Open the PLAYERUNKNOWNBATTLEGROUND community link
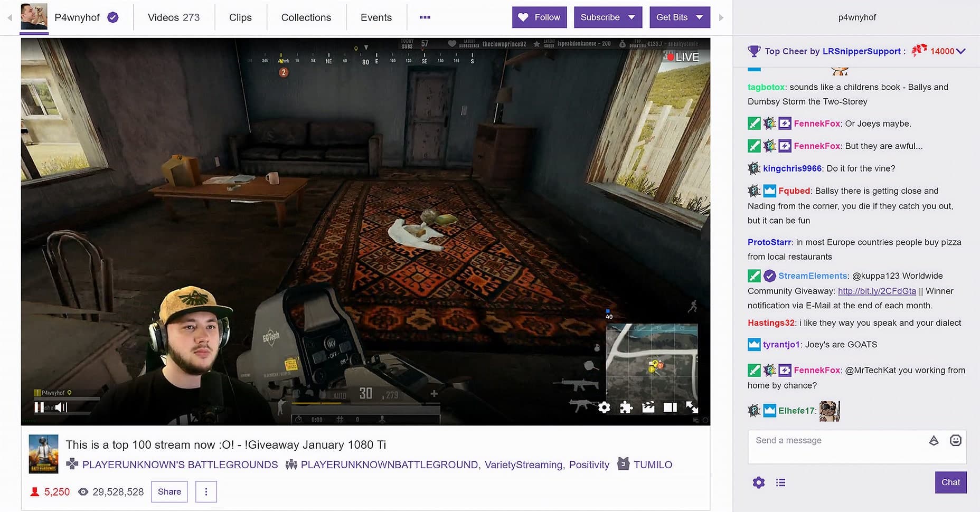This screenshot has width=980, height=512. coord(389,465)
